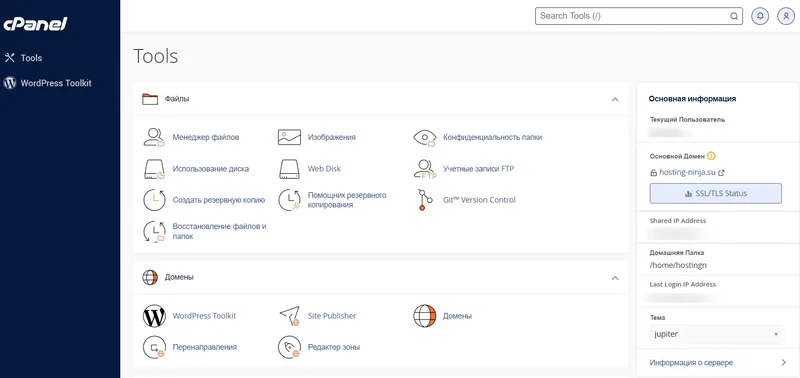Open the Web Disk link
Screen dimensions: 800x378
click(324, 169)
